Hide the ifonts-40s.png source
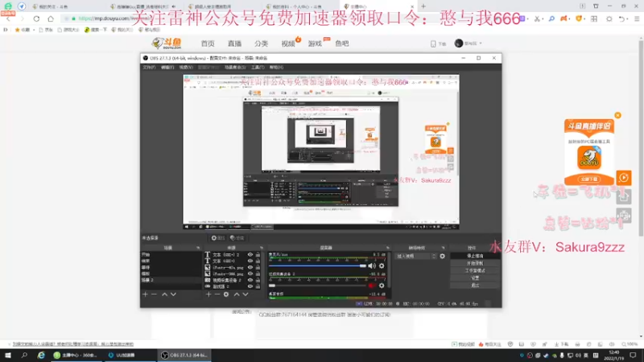The image size is (644, 362). tap(250, 268)
